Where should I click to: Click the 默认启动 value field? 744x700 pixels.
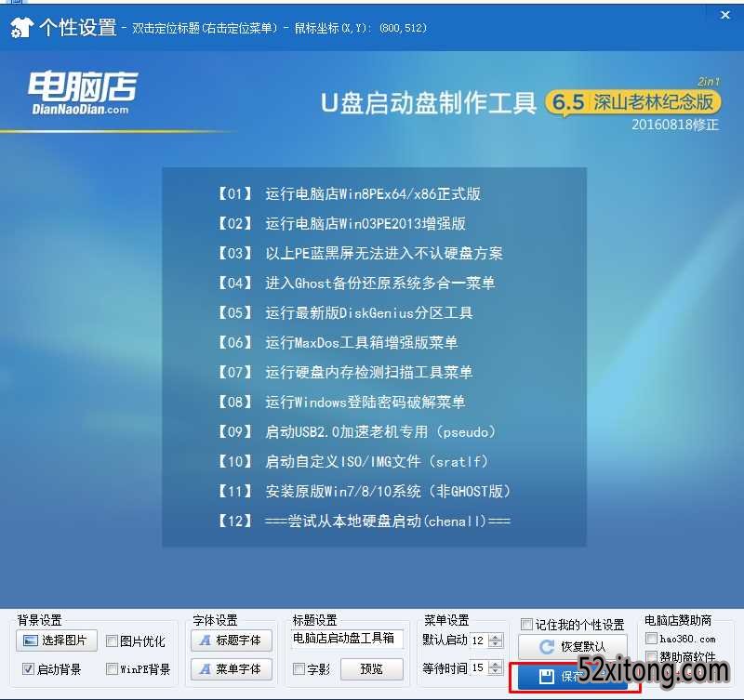(479, 641)
